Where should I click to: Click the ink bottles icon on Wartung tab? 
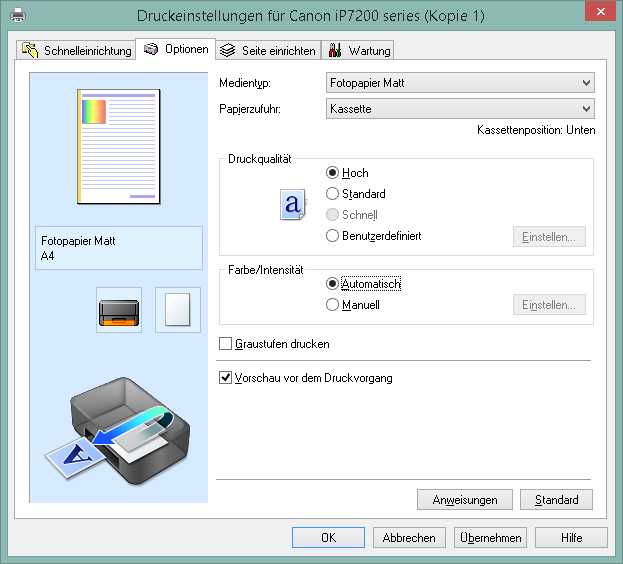335,50
